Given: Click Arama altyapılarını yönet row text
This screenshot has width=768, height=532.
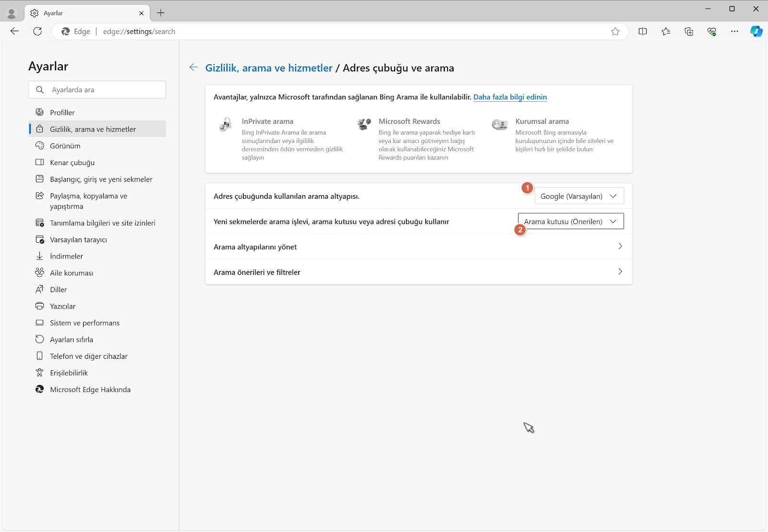Looking at the screenshot, I should click(x=255, y=247).
